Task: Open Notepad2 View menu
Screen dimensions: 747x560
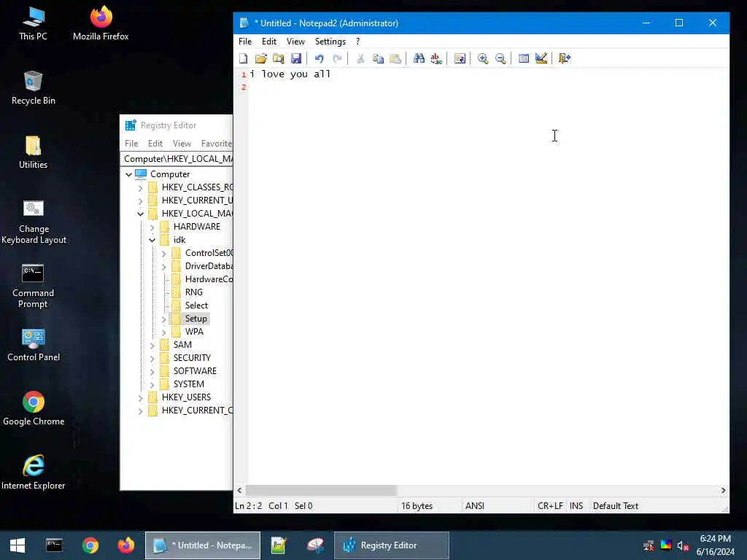Action: [295, 42]
